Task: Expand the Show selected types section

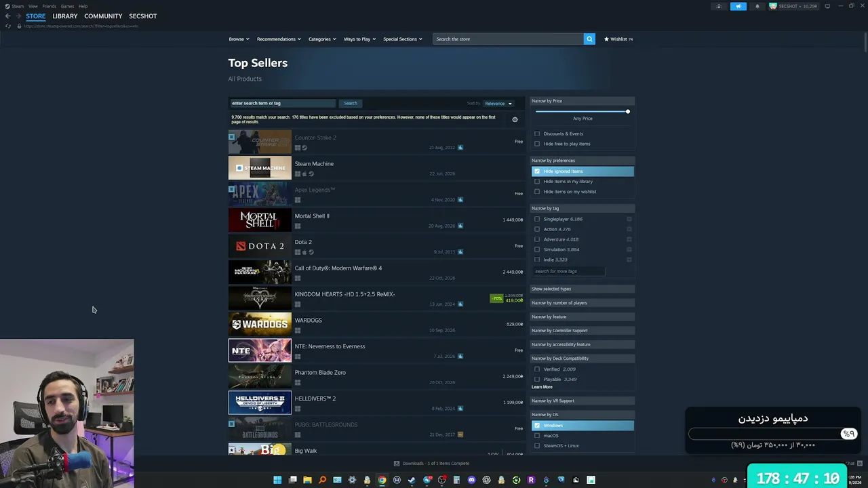Action: pos(583,289)
